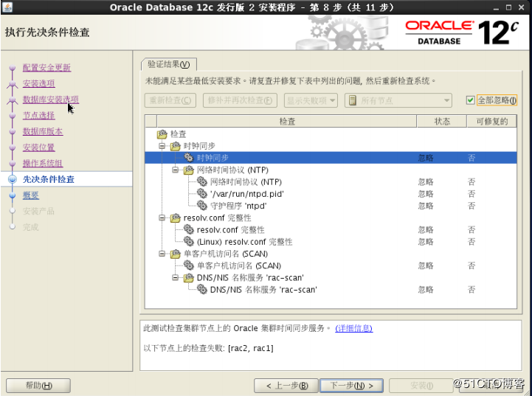This screenshot has height=396, width=532.
Task: Click the 可修复的 column header
Action: coord(491,122)
